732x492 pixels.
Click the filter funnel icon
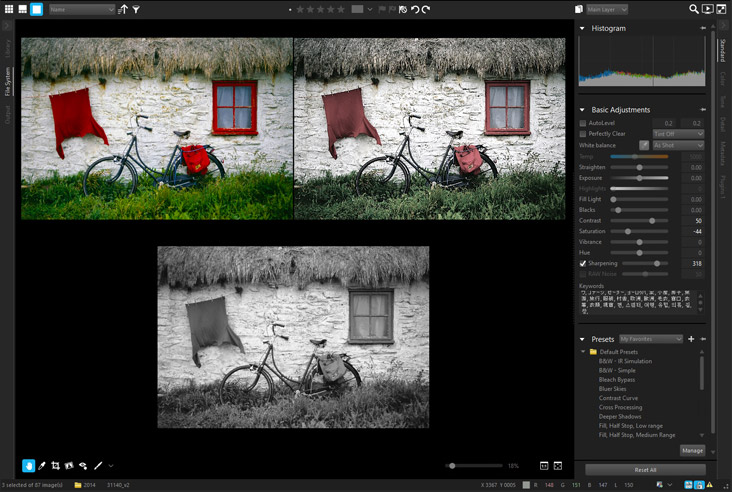(136, 9)
